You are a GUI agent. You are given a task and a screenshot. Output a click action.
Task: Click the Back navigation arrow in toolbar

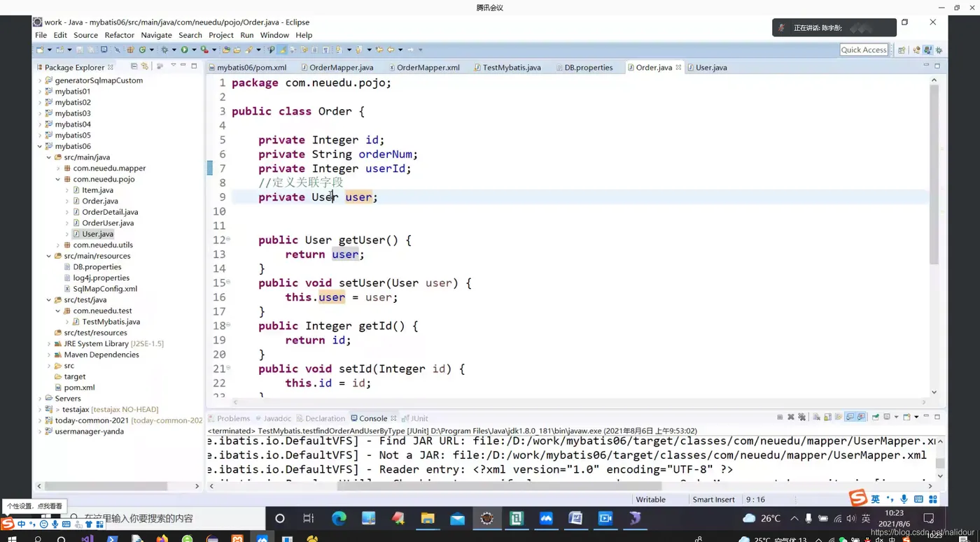390,50
